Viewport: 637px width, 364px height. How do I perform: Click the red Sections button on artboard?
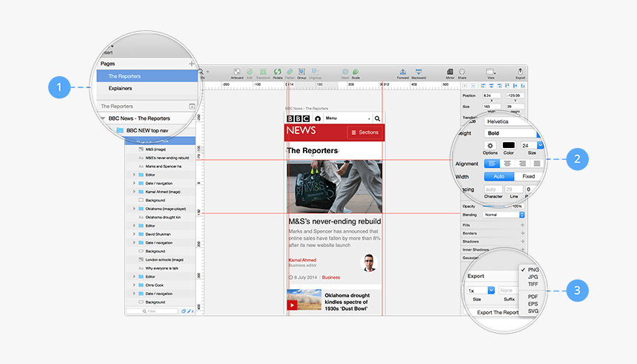tap(365, 132)
